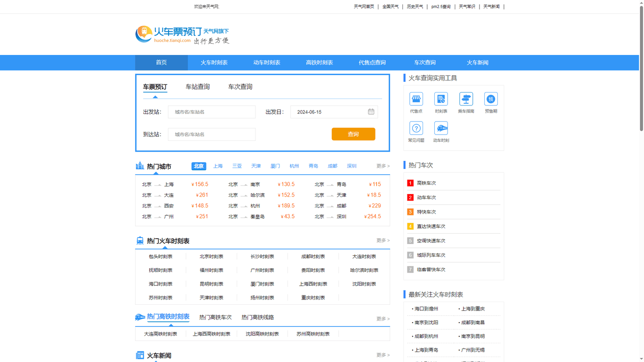Click the 热门火车时刻表 train icon

(x=140, y=240)
